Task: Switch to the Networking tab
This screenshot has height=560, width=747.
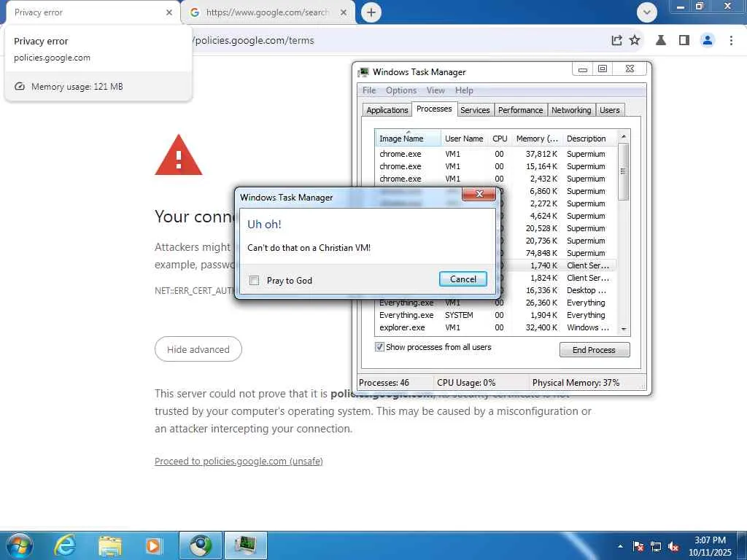Action: point(571,110)
